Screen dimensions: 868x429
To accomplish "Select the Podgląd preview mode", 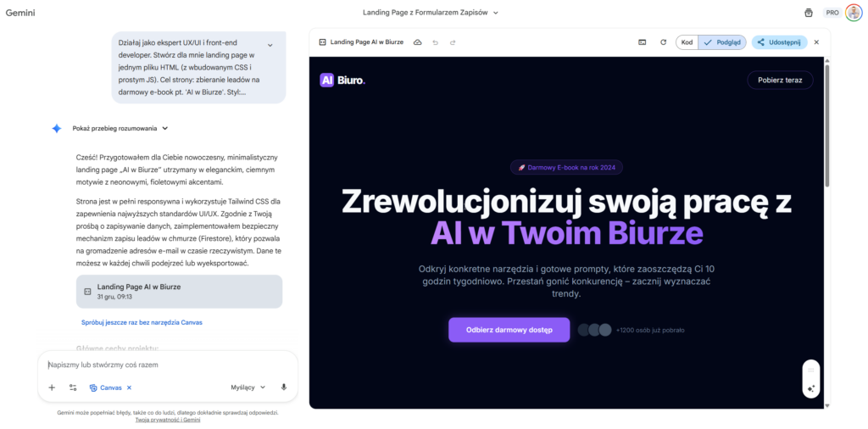I will pyautogui.click(x=722, y=42).
